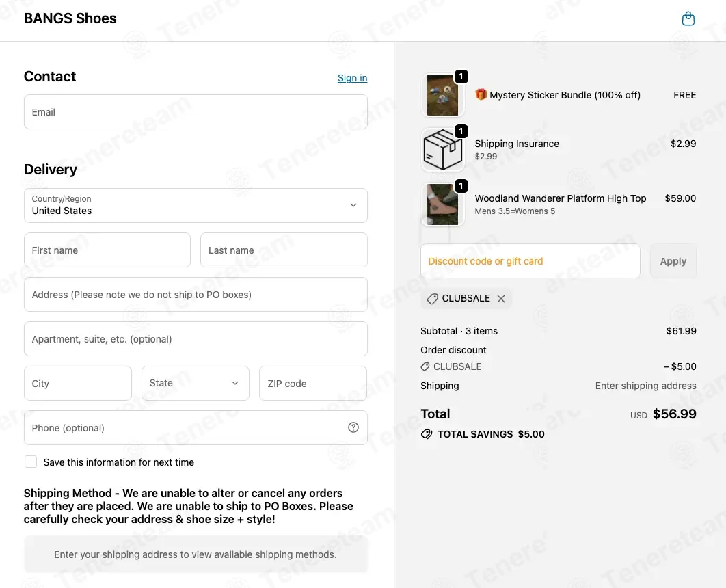Click the Shipping Insurance box icon

click(442, 150)
